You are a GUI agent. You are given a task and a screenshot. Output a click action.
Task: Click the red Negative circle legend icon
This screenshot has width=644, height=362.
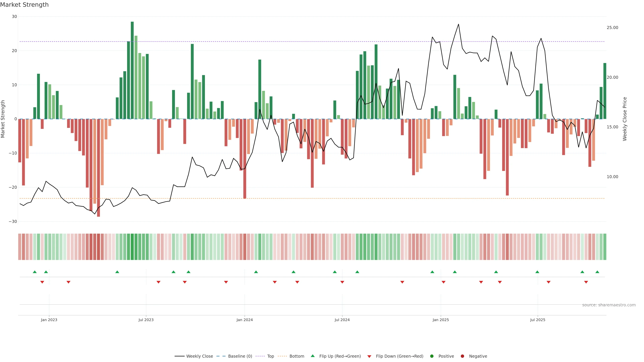[x=462, y=356]
